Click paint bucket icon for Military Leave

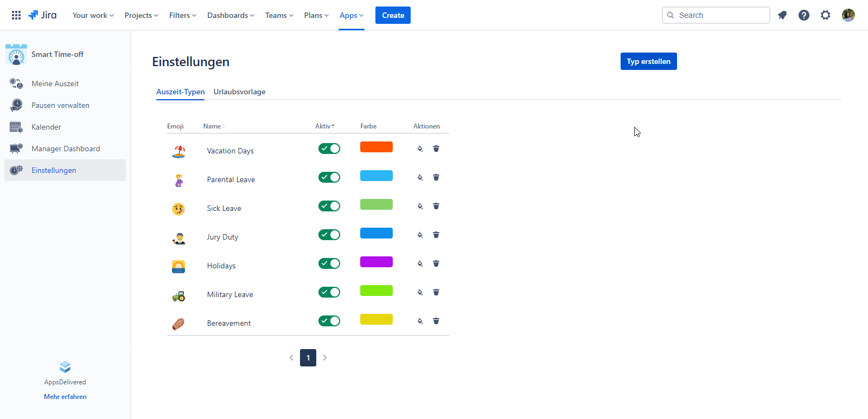click(x=420, y=292)
